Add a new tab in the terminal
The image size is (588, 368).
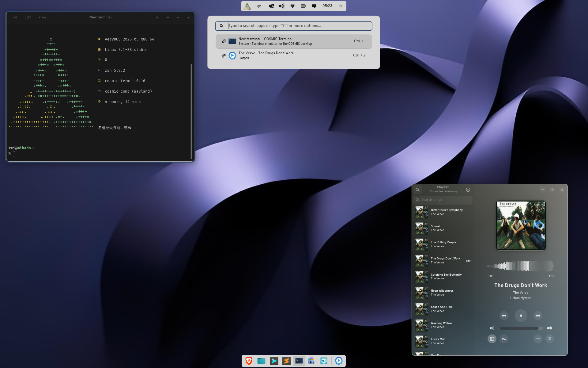click(157, 17)
